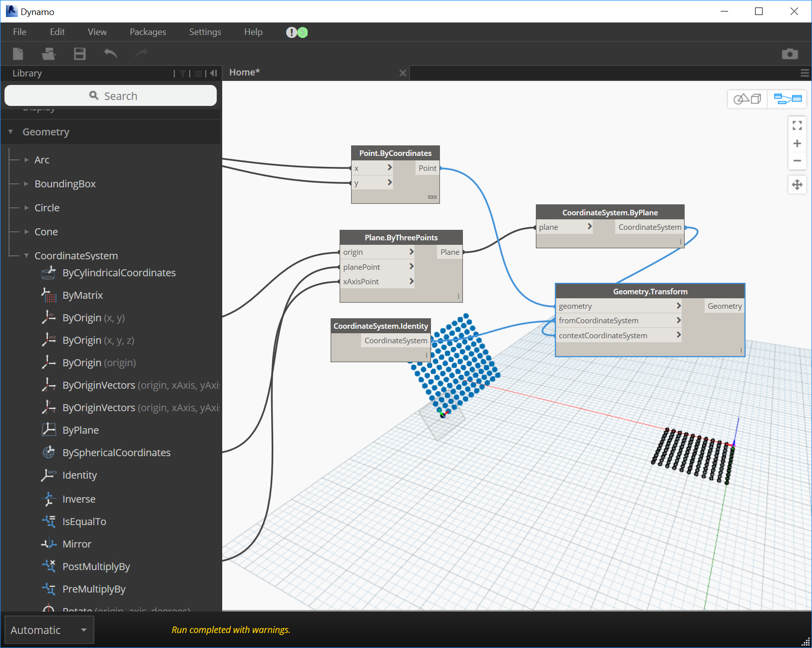
Task: Collapse the library panel
Action: click(214, 73)
